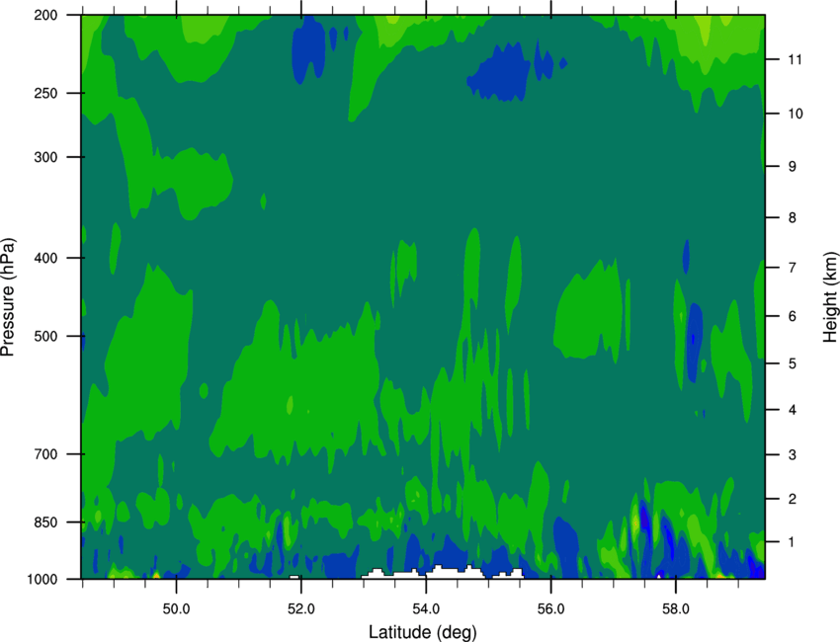Pick the height label 2 km
The height and width of the screenshot is (642, 840).
click(793, 499)
